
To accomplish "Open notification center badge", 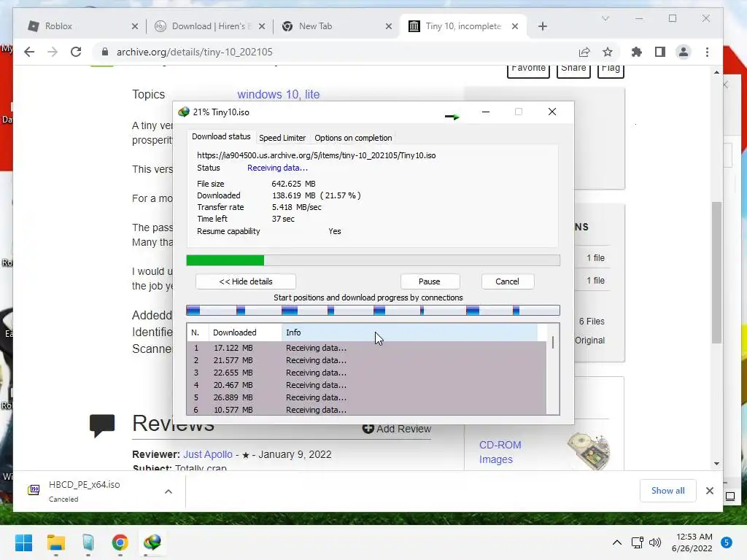I will [x=727, y=542].
